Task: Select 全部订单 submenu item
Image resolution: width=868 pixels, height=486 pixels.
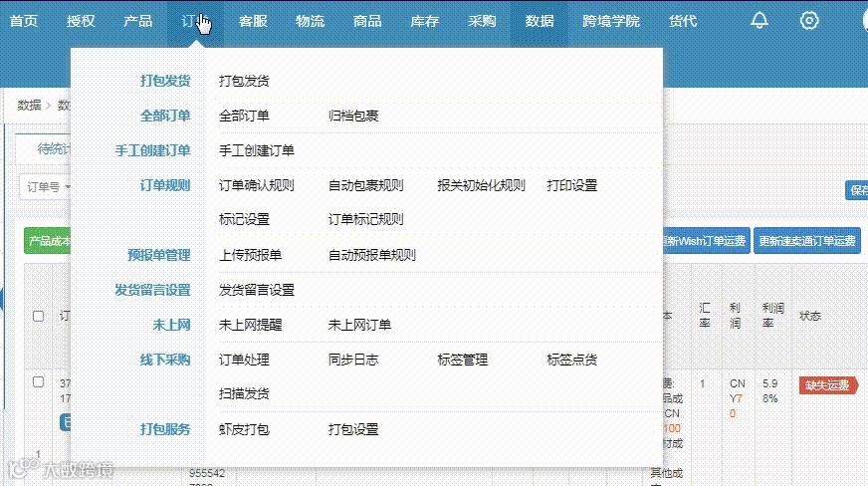Action: pyautogui.click(x=244, y=116)
